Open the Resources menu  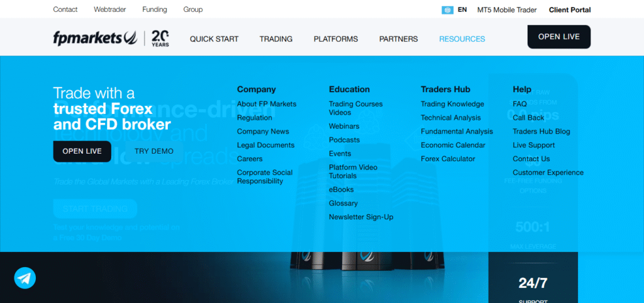462,39
